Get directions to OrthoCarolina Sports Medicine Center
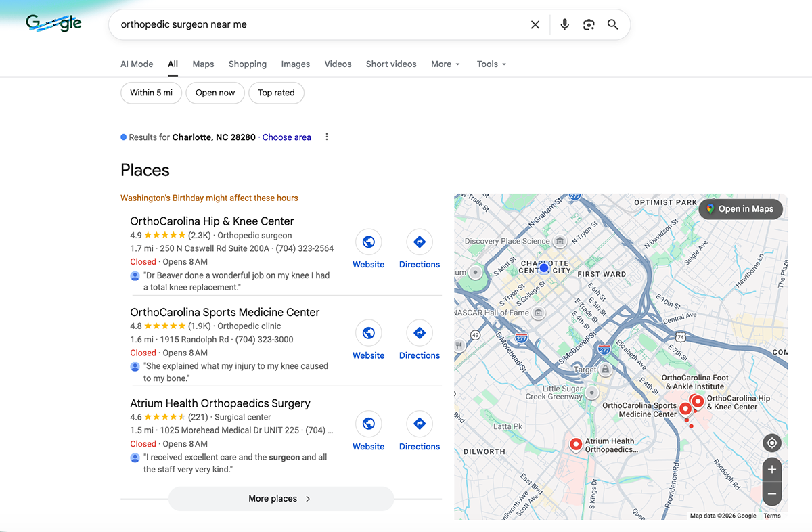Viewport: 812px width, 532px height. (x=419, y=341)
